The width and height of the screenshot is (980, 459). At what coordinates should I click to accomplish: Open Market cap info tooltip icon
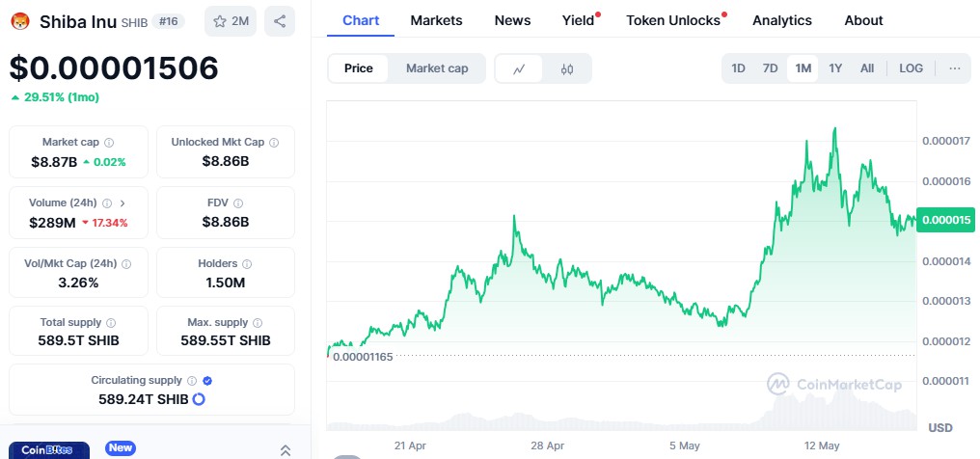coord(109,143)
